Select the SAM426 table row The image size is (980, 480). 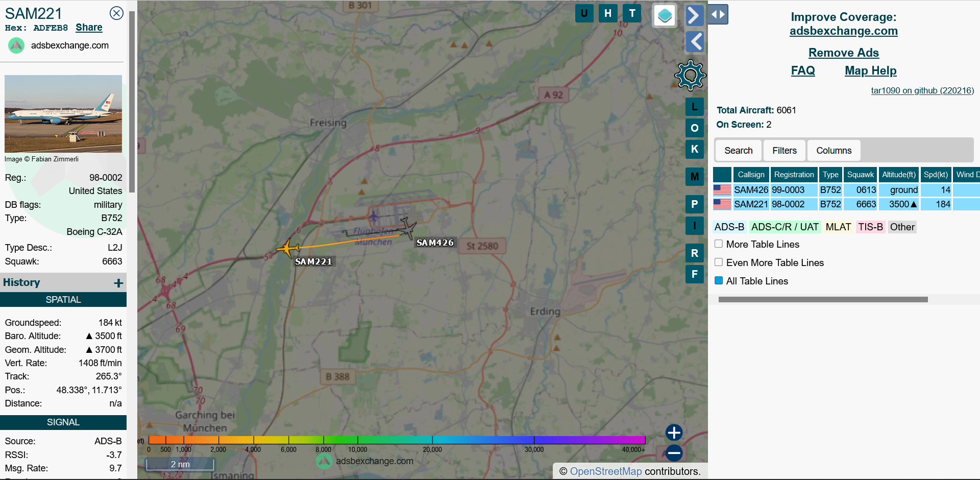point(846,190)
